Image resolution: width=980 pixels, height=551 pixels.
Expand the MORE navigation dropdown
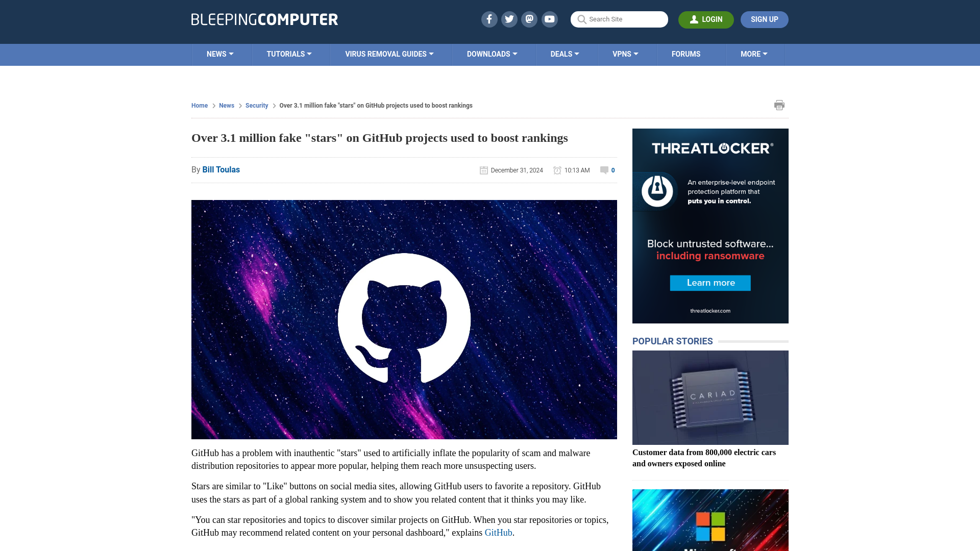[x=754, y=54]
